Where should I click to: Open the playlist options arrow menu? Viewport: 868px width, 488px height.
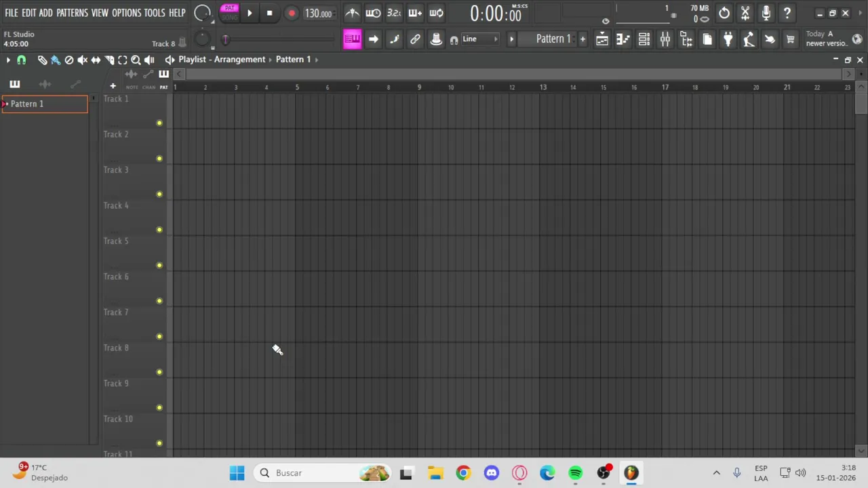click(x=8, y=60)
